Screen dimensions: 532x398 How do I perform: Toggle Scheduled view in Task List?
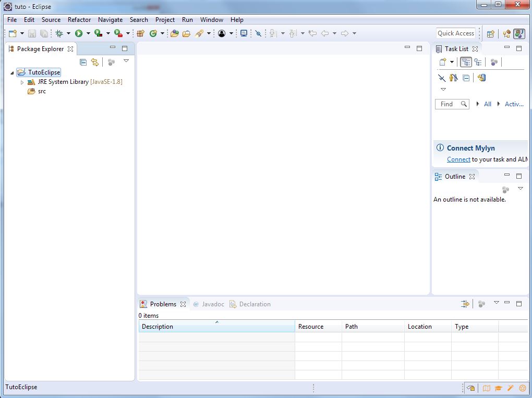[x=478, y=62]
